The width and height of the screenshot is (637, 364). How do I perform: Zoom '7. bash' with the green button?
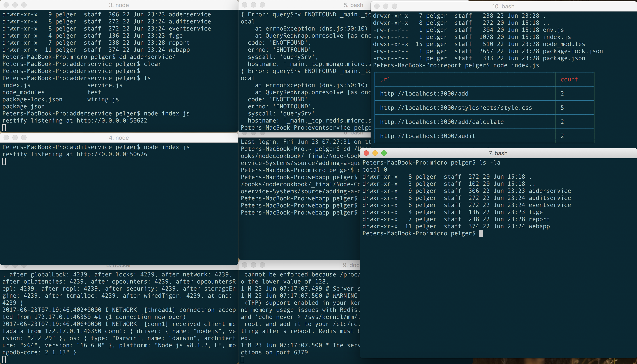(x=384, y=153)
